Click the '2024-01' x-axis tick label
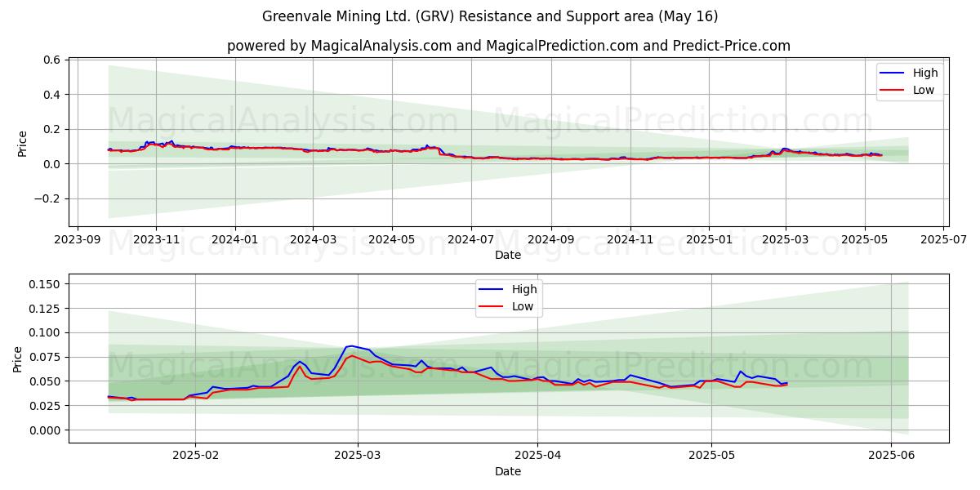 tap(235, 239)
